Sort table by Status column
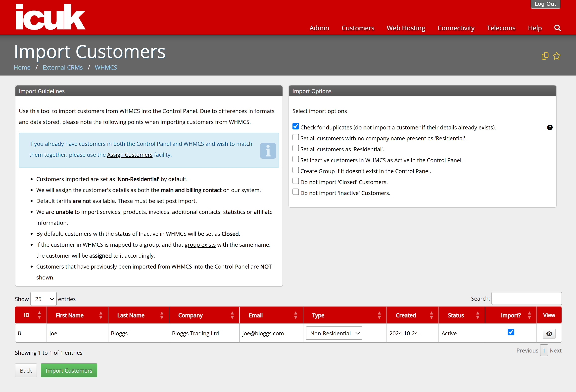 click(x=462, y=315)
